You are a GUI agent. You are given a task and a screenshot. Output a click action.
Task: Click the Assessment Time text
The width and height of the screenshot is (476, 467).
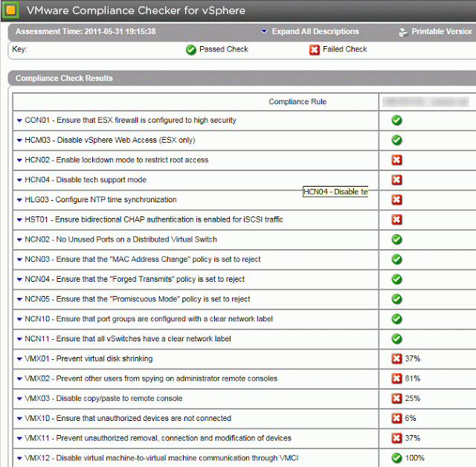point(86,31)
